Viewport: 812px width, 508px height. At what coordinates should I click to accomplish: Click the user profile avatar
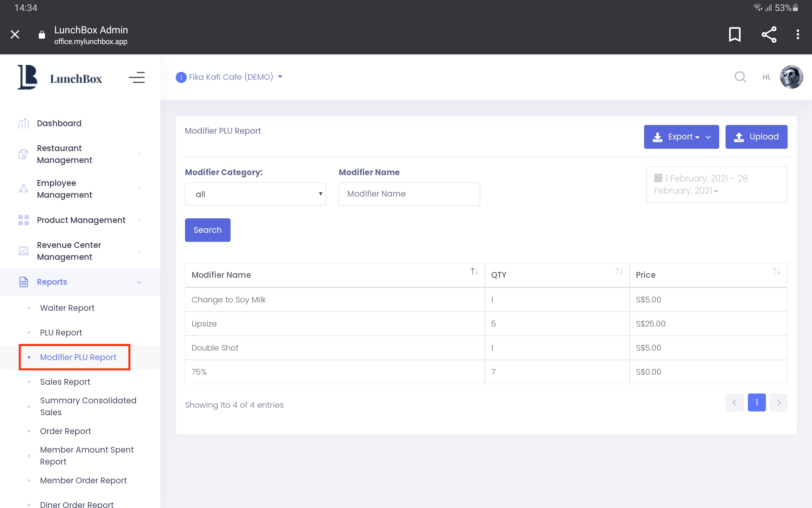pos(791,77)
